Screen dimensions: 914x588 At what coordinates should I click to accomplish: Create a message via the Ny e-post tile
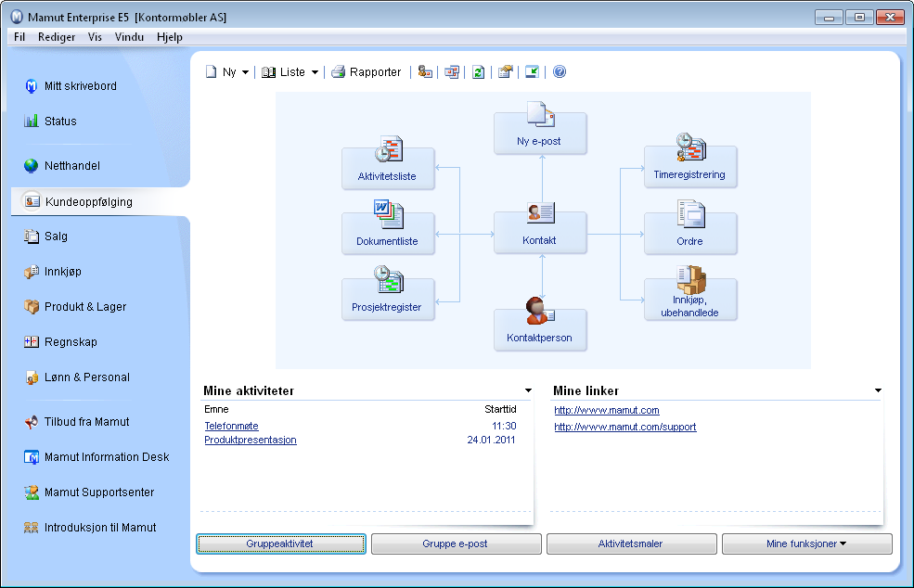(x=540, y=134)
